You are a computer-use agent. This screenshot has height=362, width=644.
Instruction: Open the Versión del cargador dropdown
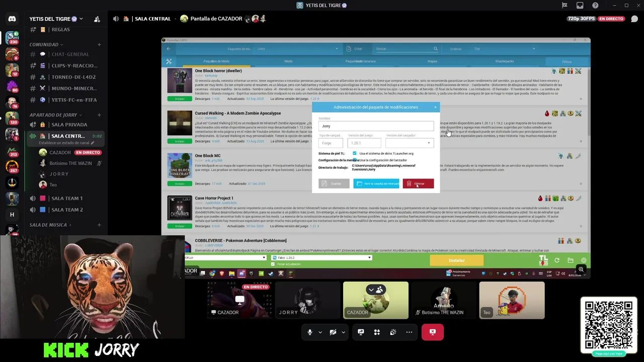click(x=410, y=143)
